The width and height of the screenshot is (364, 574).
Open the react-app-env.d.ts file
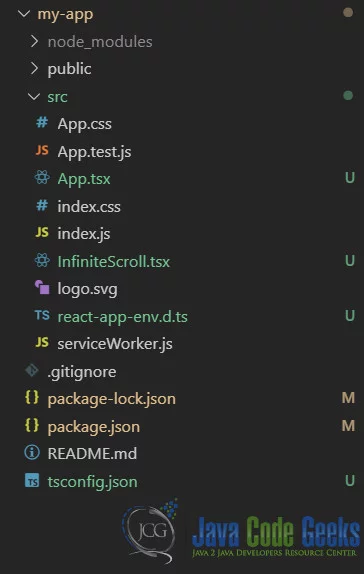[123, 317]
